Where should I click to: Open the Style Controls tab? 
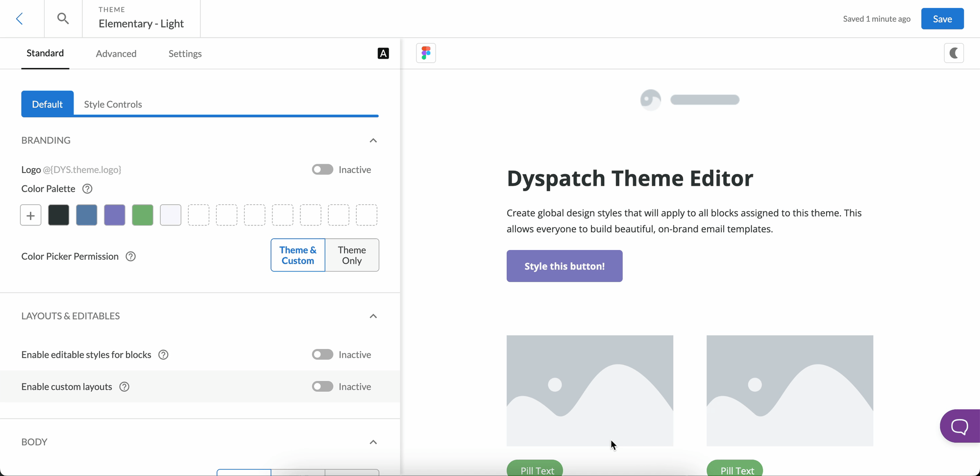[x=112, y=104]
